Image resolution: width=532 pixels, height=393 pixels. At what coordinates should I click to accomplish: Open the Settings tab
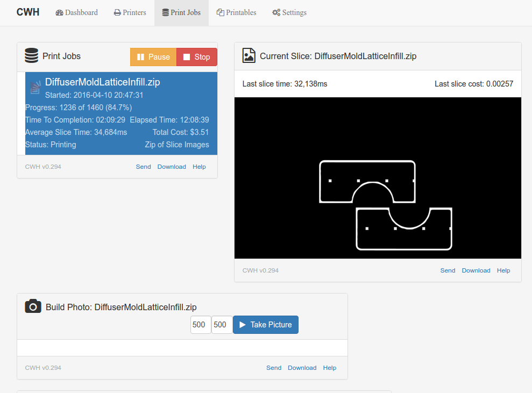(289, 12)
